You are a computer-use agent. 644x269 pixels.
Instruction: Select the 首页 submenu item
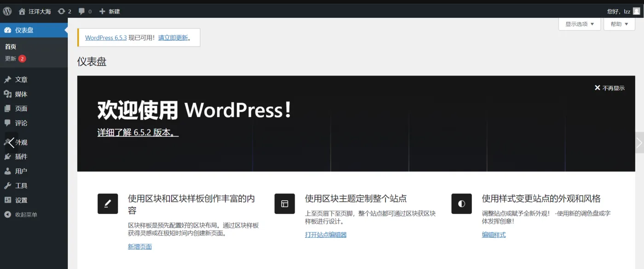tap(11, 47)
